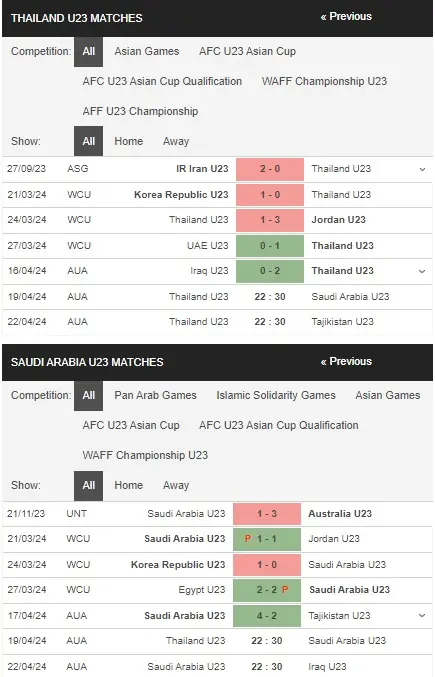This screenshot has height=677, width=435.
Task: Select Islamic Solidarity Games competition tab
Action: click(x=276, y=395)
